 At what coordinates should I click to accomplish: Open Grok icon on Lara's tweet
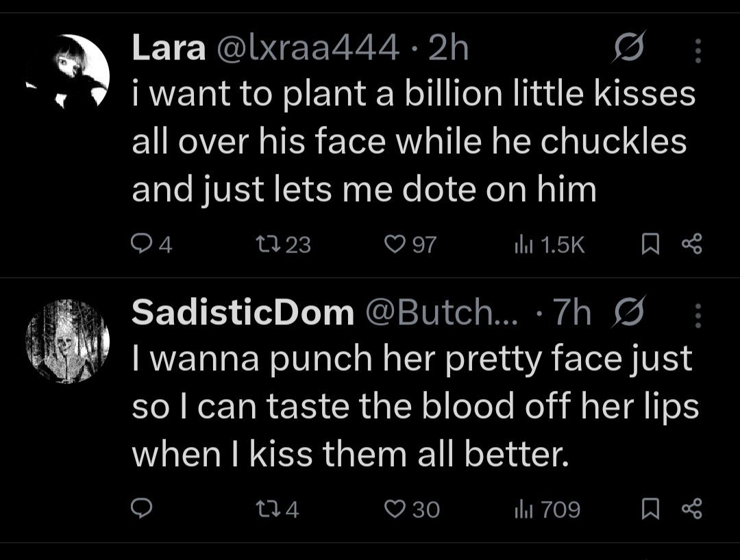628,47
